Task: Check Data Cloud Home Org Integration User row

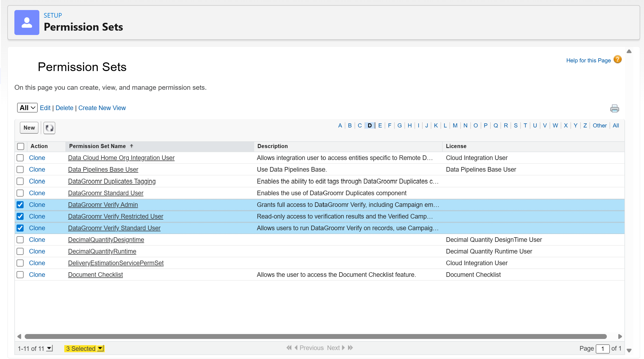Action: [x=20, y=158]
